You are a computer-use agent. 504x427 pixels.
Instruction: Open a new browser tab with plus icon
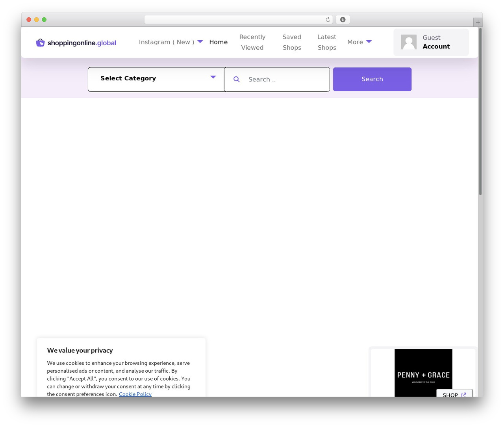click(x=478, y=22)
